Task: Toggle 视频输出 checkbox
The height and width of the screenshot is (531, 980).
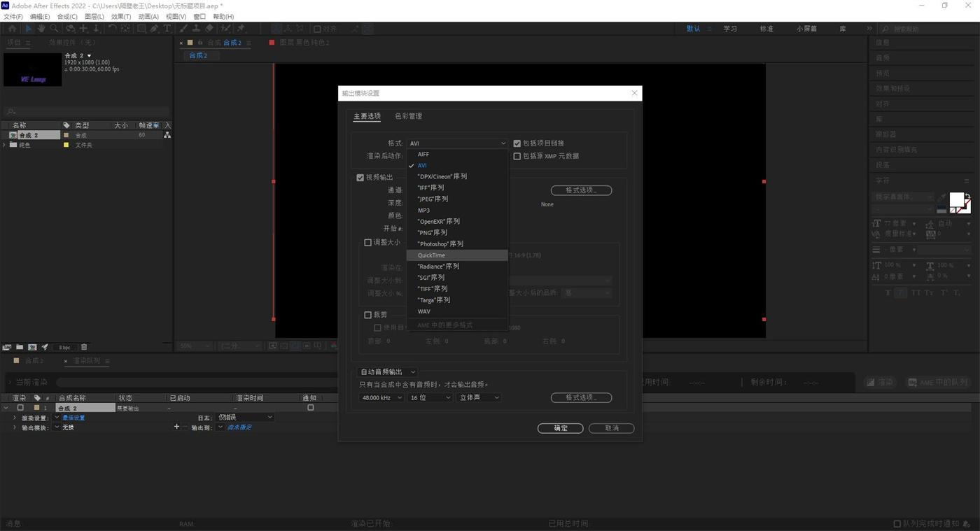Action: click(360, 178)
